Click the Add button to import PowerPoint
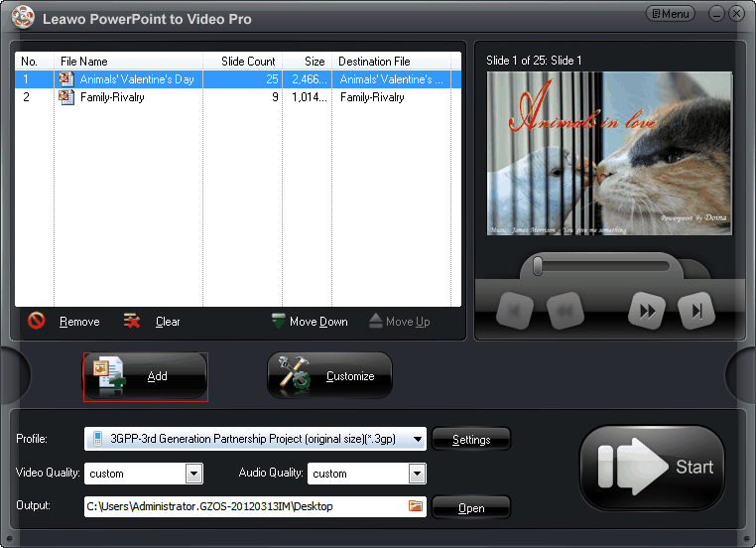Viewport: 756px width, 548px height. point(145,377)
